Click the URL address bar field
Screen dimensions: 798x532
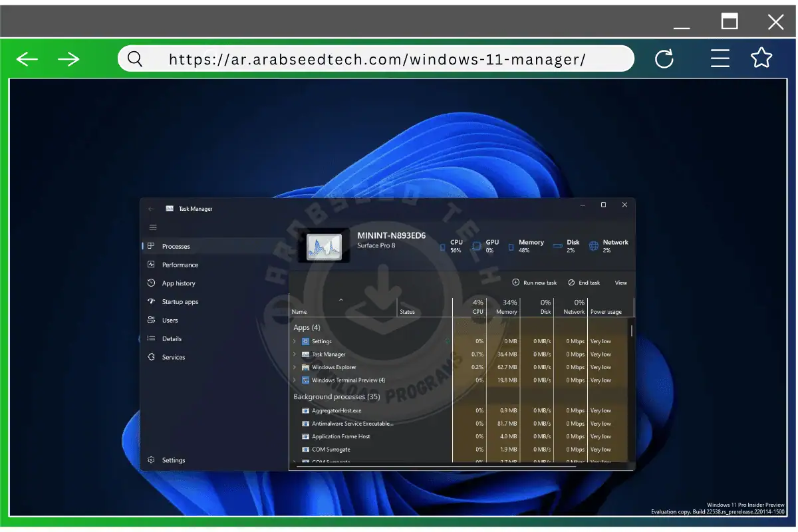click(376, 59)
